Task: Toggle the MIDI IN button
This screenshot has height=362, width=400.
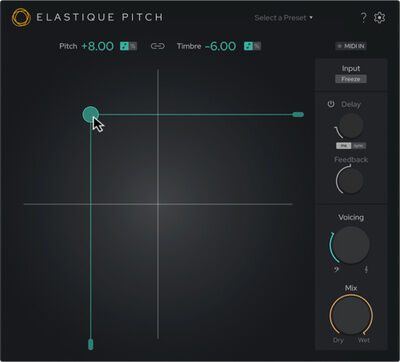Action: [x=351, y=46]
